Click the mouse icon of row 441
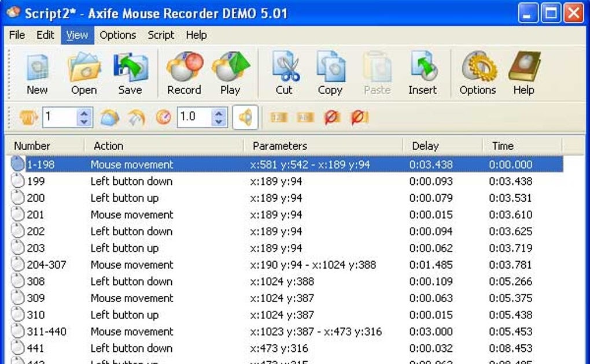The width and height of the screenshot is (590, 364). tap(17, 348)
